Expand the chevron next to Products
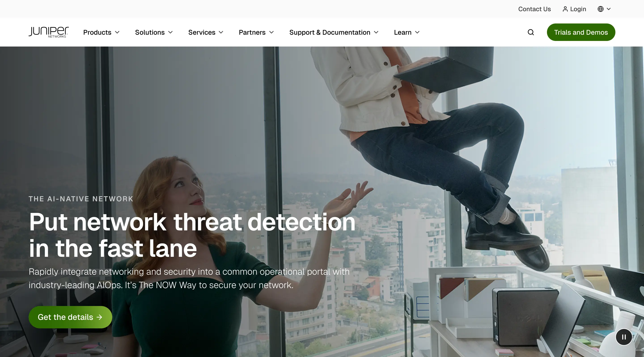 [117, 32]
